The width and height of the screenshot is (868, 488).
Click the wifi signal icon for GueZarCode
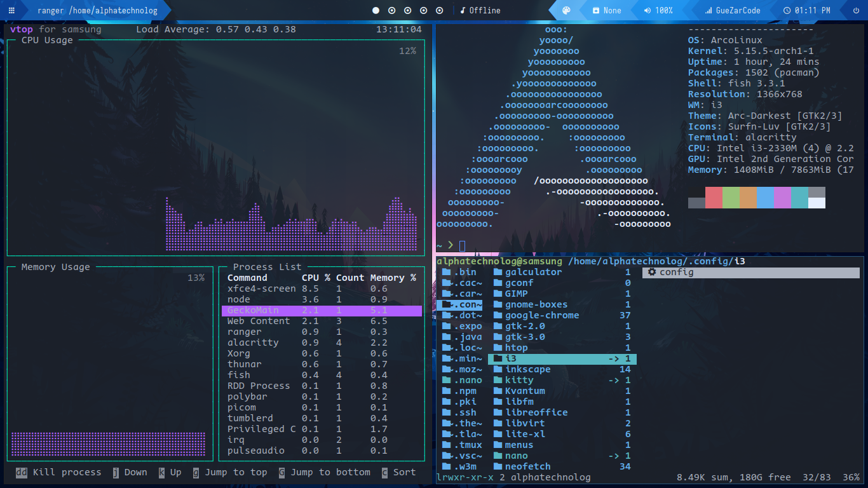coord(709,10)
